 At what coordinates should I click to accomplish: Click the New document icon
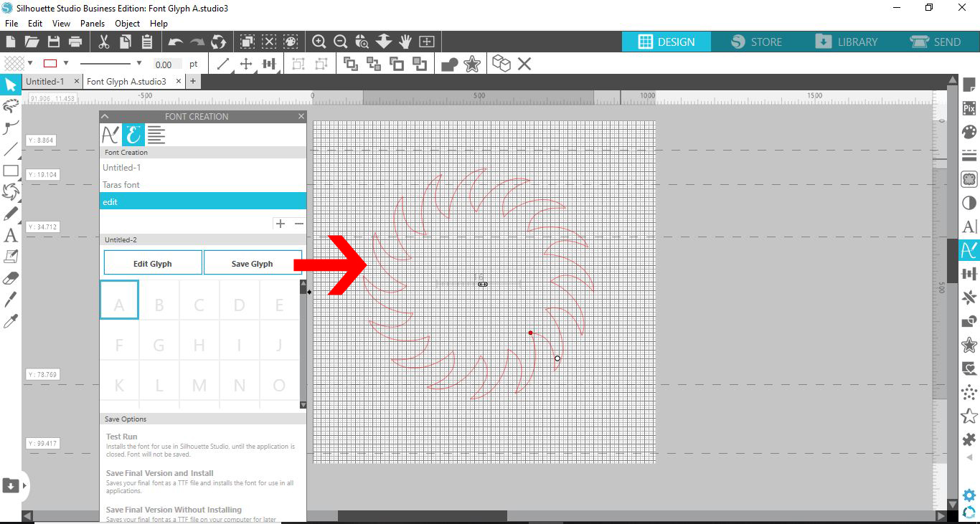click(11, 42)
